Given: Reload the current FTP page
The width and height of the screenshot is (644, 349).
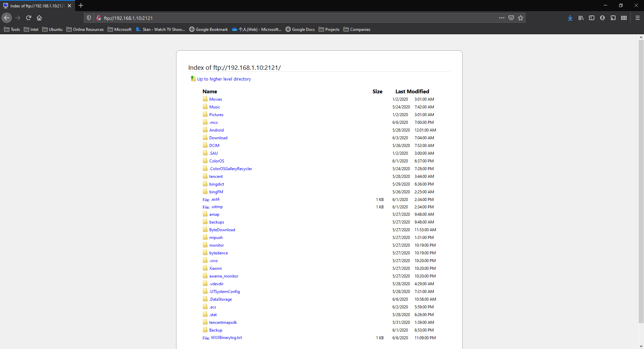Looking at the screenshot, I should click(29, 18).
